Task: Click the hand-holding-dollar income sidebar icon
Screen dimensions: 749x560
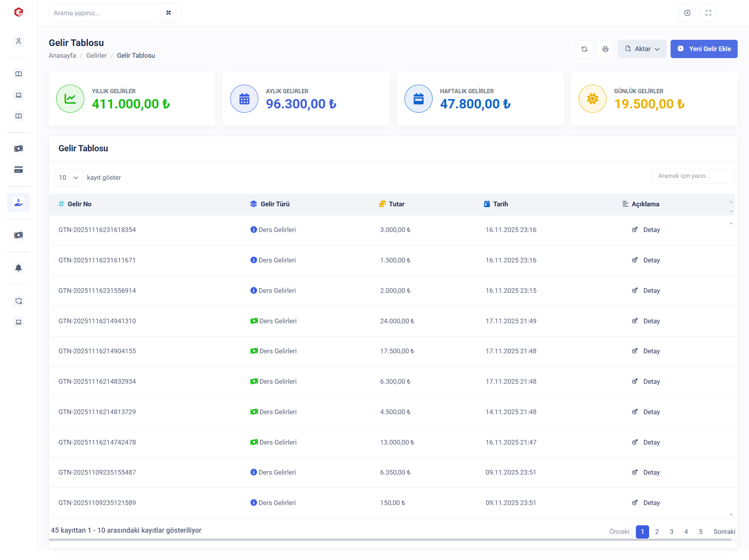Action: click(18, 202)
